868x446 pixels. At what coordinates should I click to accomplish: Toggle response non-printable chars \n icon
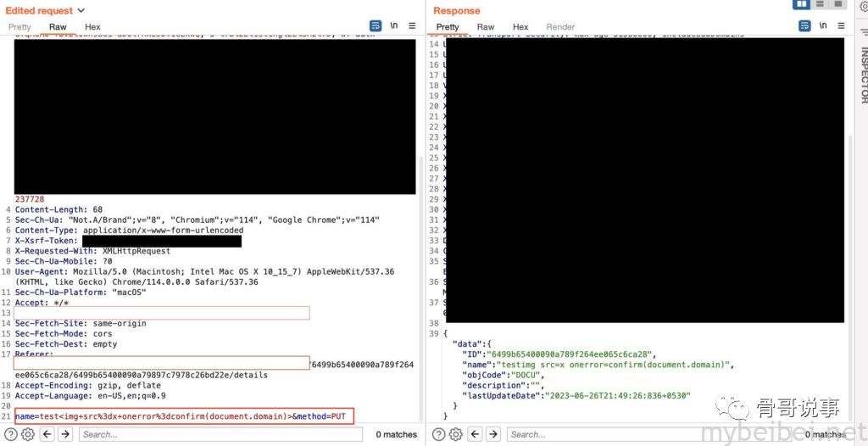tap(823, 26)
